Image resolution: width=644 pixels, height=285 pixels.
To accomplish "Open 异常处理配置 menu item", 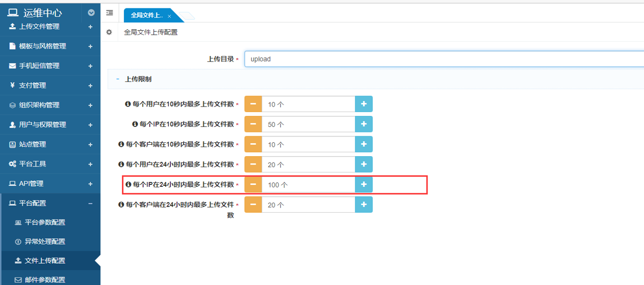I will 45,242.
